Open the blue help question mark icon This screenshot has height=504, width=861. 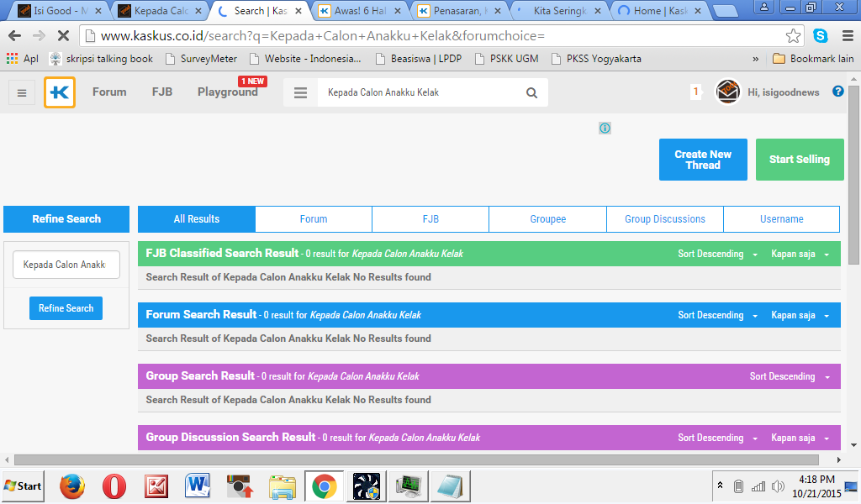pyautogui.click(x=838, y=92)
